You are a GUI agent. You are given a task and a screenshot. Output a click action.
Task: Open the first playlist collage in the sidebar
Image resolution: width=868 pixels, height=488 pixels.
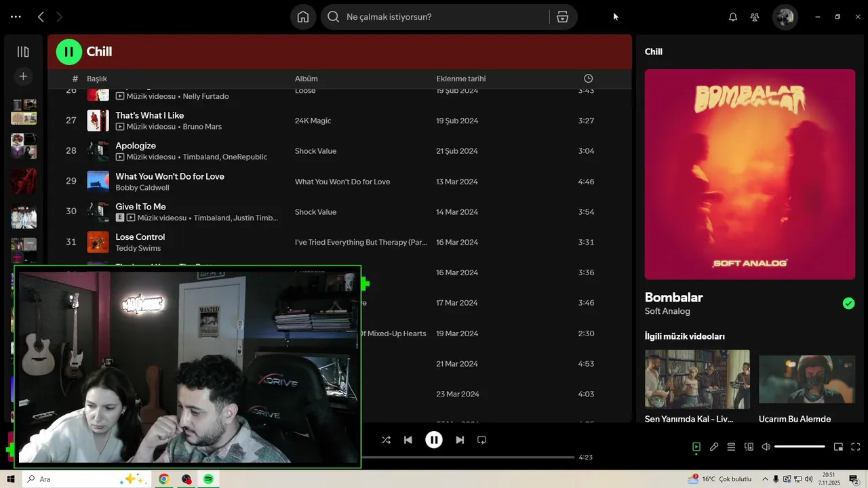click(24, 113)
